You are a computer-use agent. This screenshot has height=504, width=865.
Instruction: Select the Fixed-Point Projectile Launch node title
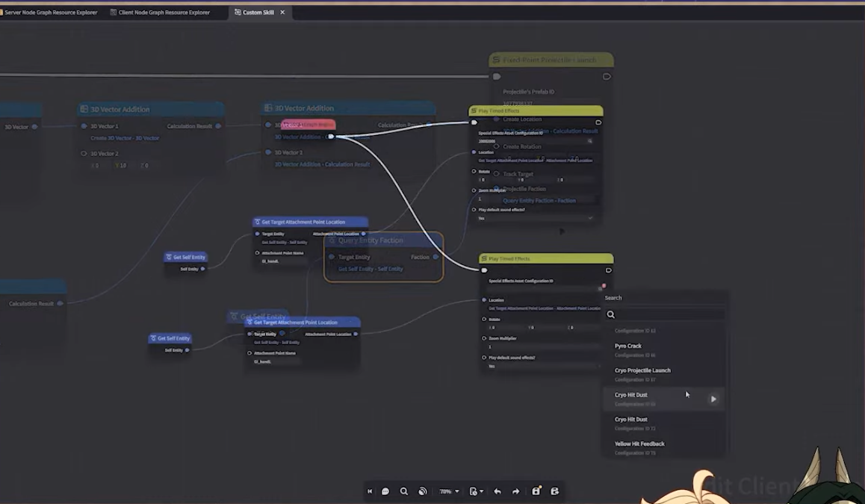[x=550, y=60]
